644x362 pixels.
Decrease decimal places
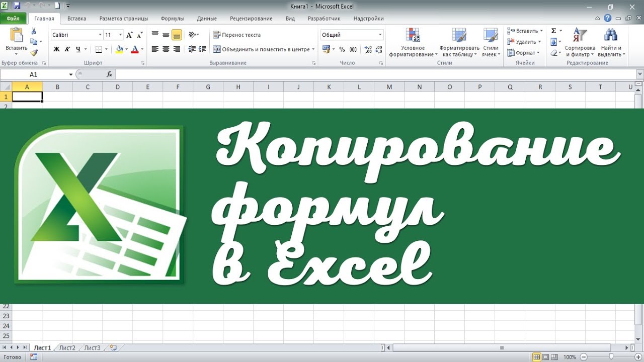(378, 49)
